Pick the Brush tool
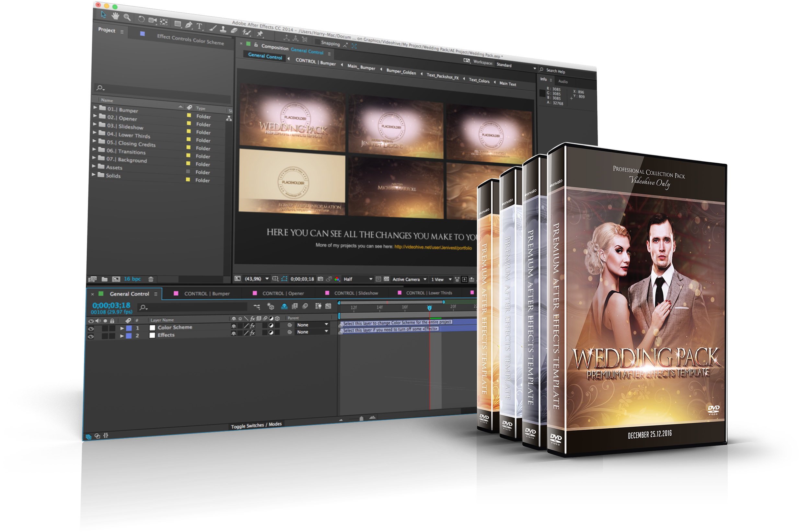 (213, 28)
